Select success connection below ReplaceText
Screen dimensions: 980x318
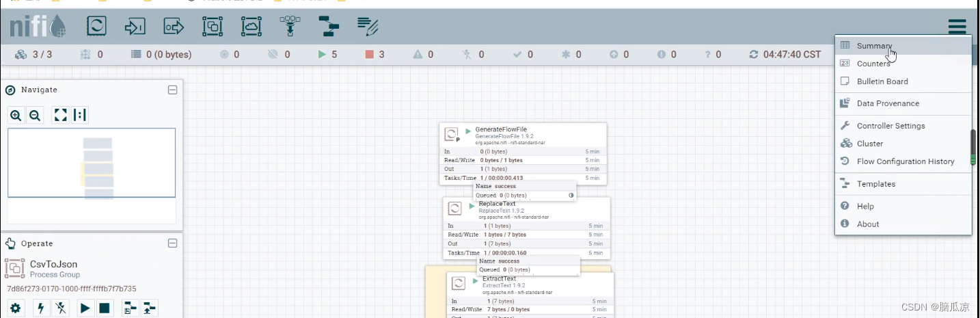528,265
